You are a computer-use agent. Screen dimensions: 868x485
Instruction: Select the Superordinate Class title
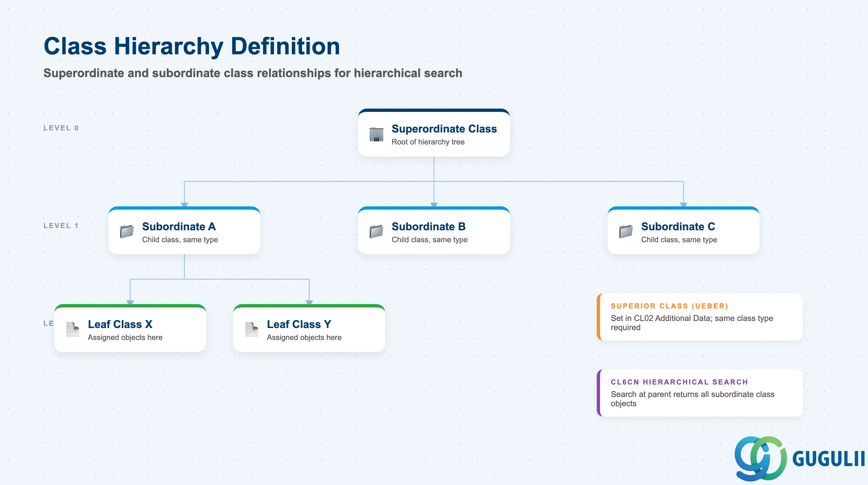click(x=444, y=129)
